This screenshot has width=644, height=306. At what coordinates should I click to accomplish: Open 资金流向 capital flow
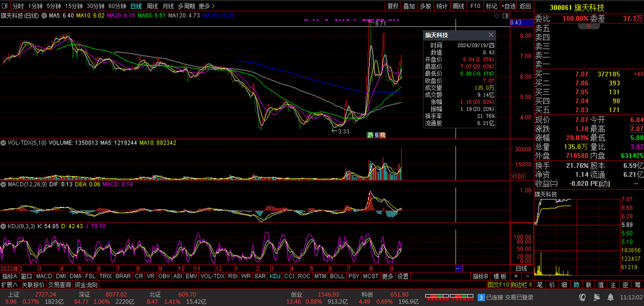pos(86,285)
